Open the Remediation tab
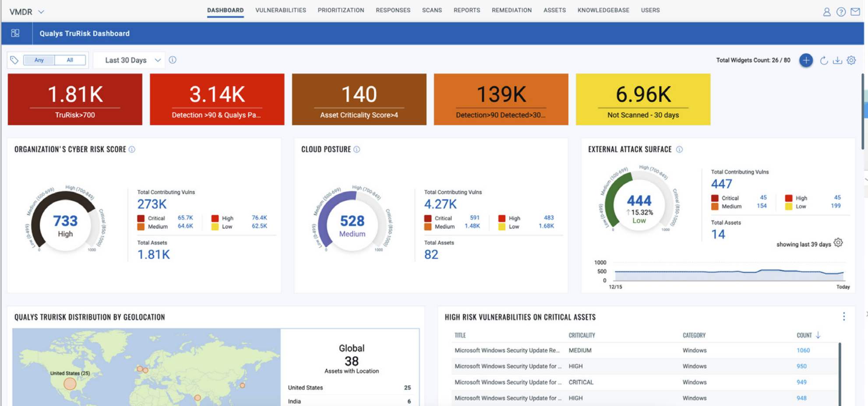This screenshot has height=406, width=868. 512,10
